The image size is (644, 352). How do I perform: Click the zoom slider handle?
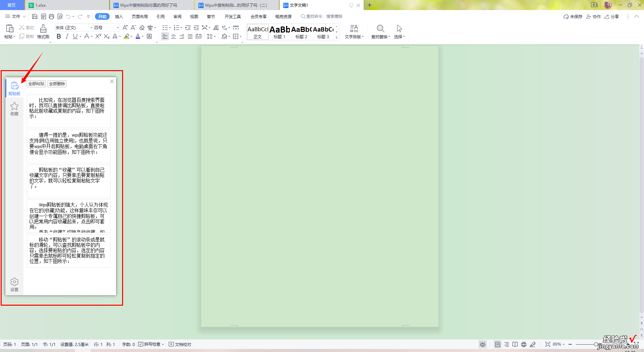[596, 344]
